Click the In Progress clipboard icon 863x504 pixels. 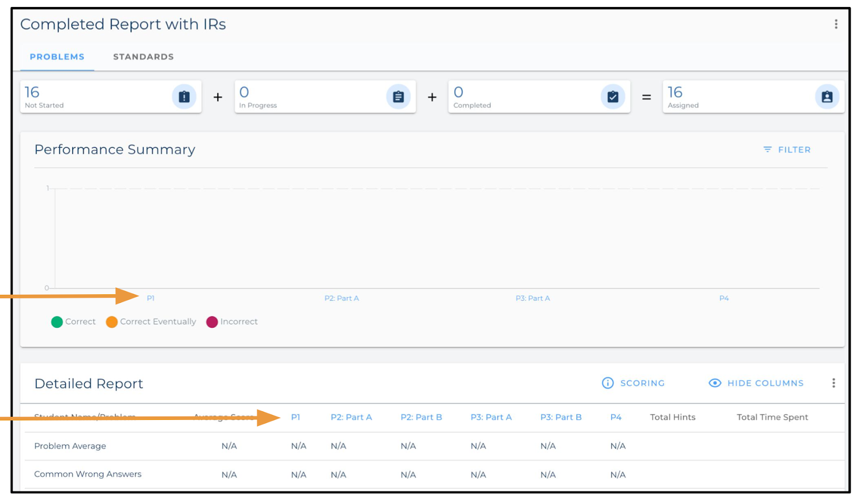click(398, 97)
